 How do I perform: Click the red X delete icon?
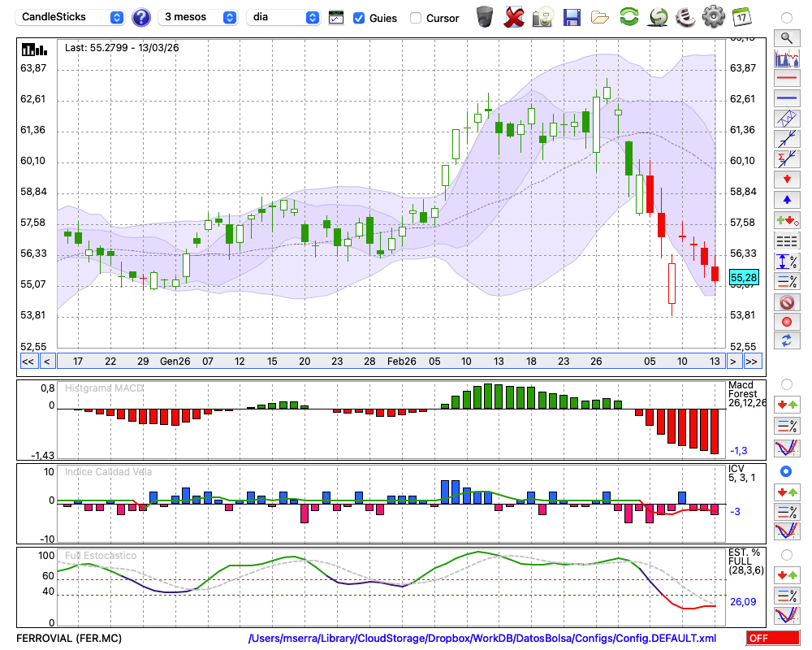click(514, 17)
